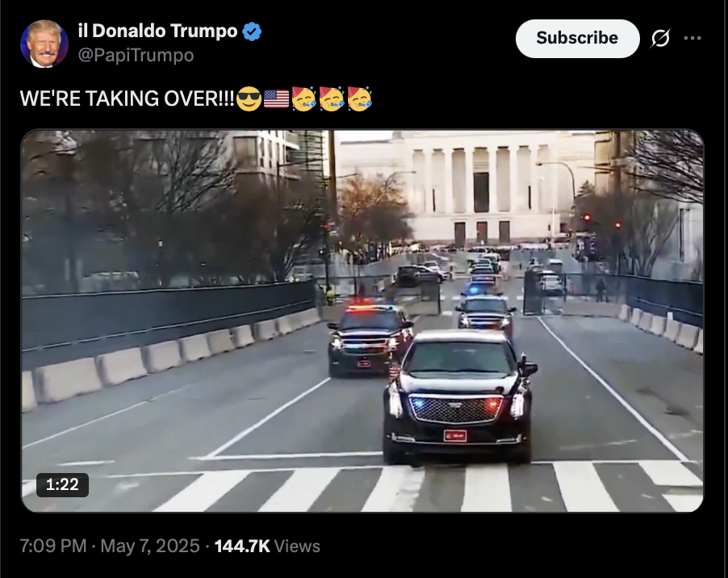The height and width of the screenshot is (578, 728).
Task: Click the American flag emoji
Action: pyautogui.click(x=276, y=98)
